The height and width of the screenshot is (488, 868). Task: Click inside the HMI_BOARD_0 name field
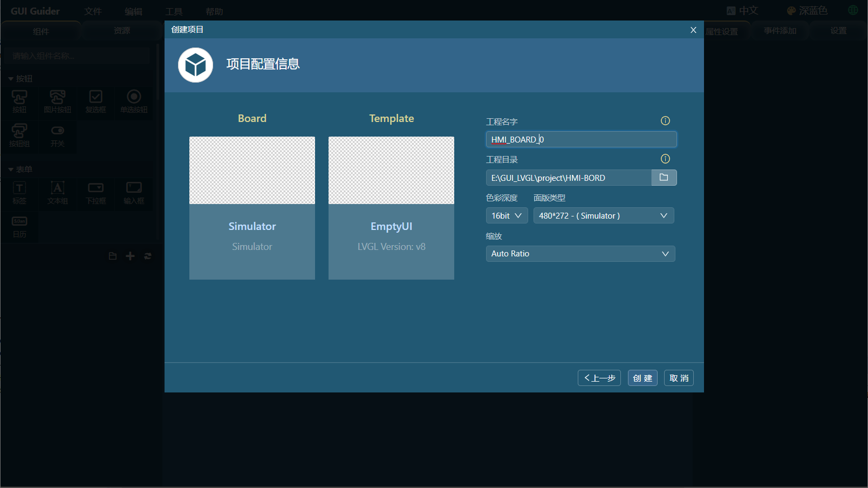coord(580,139)
